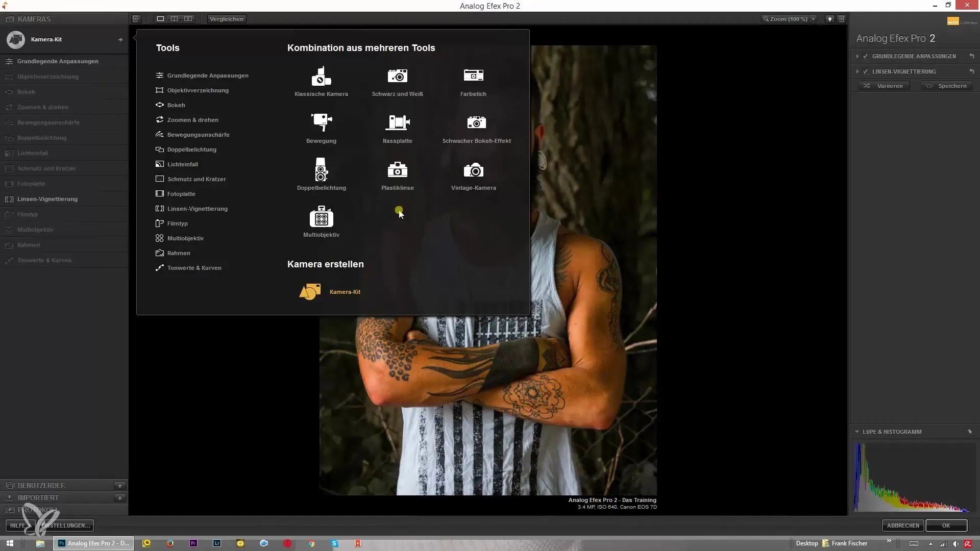980x551 pixels.
Task: Click the Kamera-Kit round icon in sidebar
Action: (x=16, y=39)
